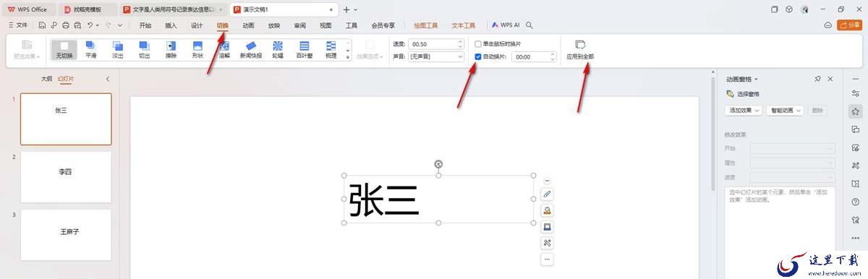Apply the 淡出 transition effect
868x279 pixels.
click(118, 49)
